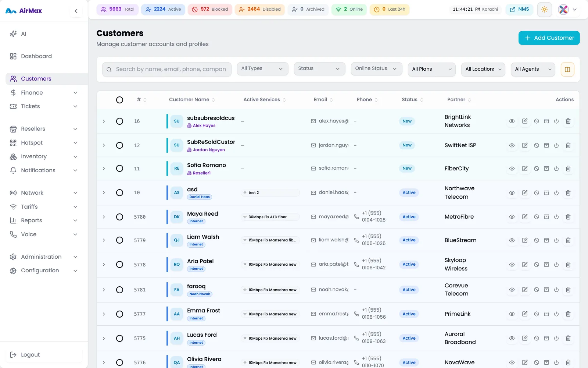Sort by Partner column header
The image size is (588, 368).
459,100
